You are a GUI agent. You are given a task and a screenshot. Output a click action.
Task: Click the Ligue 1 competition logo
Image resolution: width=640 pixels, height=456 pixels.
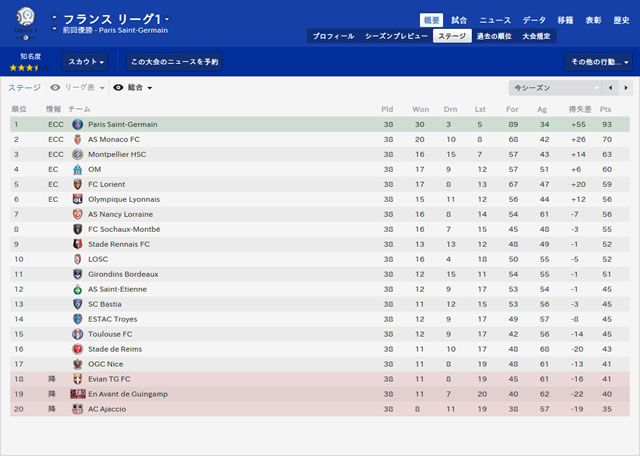[x=26, y=23]
